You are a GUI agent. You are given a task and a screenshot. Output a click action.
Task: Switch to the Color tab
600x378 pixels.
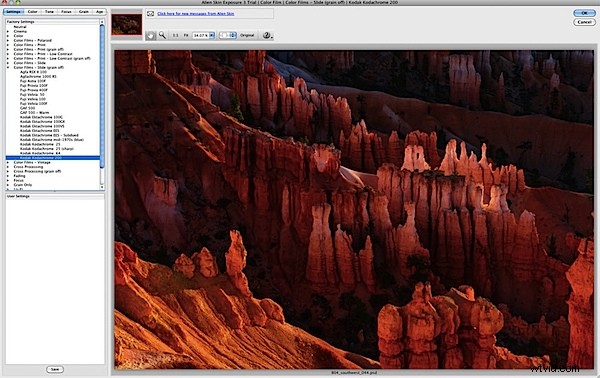[33, 12]
